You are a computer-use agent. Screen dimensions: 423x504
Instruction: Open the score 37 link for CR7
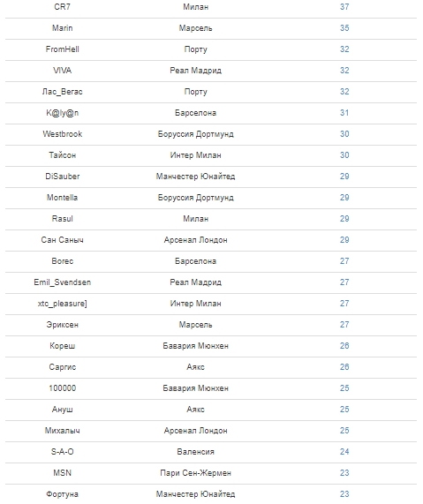pos(344,7)
